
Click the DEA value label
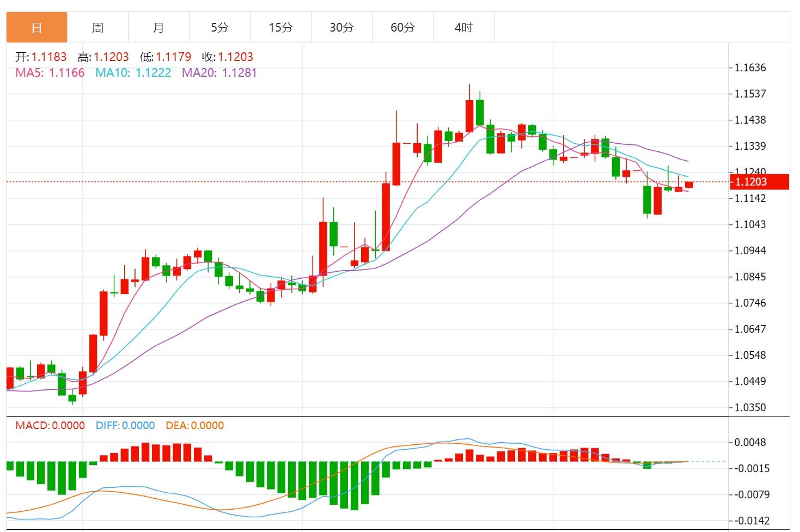194,425
